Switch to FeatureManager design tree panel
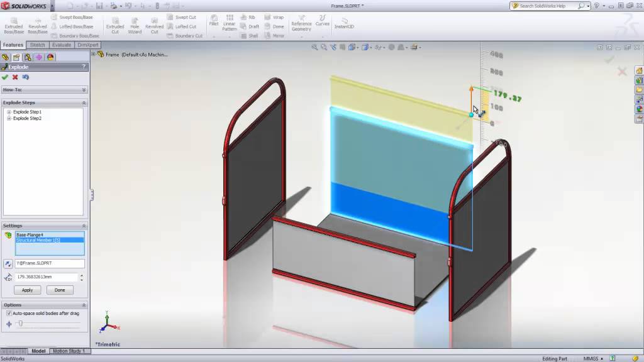The image size is (644, 362). [5, 57]
